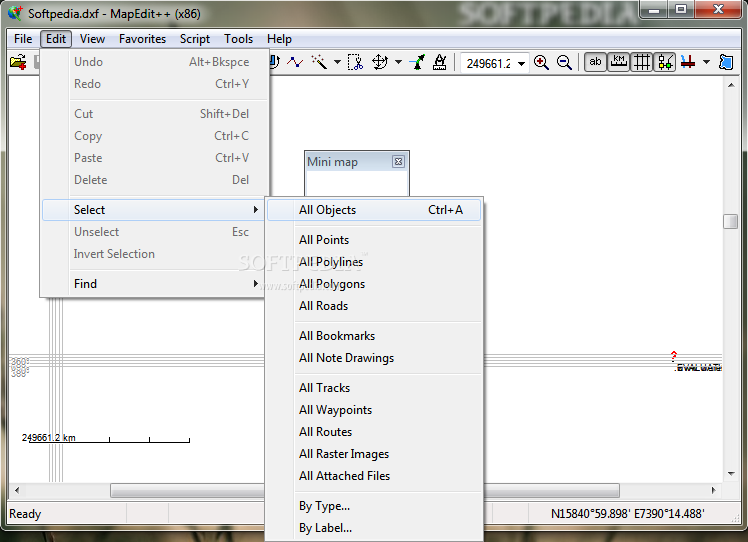Open the File menu
This screenshot has height=542, width=748.
23,39
